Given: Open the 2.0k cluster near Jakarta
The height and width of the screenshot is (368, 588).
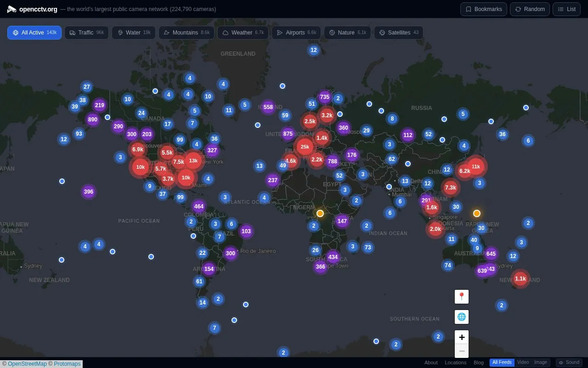Looking at the screenshot, I should [x=435, y=229].
